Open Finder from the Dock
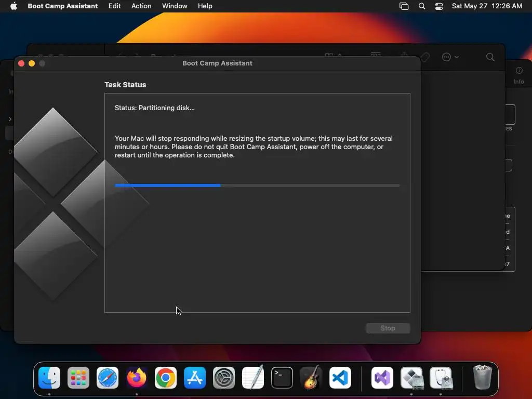Screen dimensions: 532x399 [49, 377]
